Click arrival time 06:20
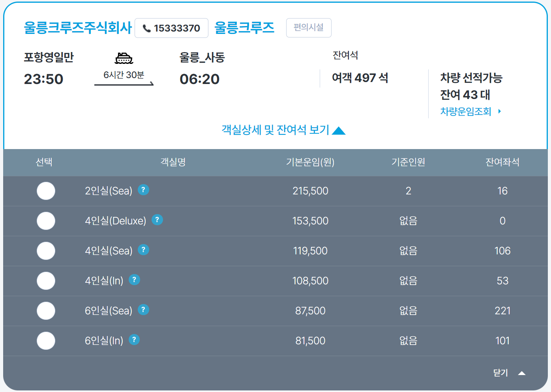551x392 pixels. tap(199, 79)
